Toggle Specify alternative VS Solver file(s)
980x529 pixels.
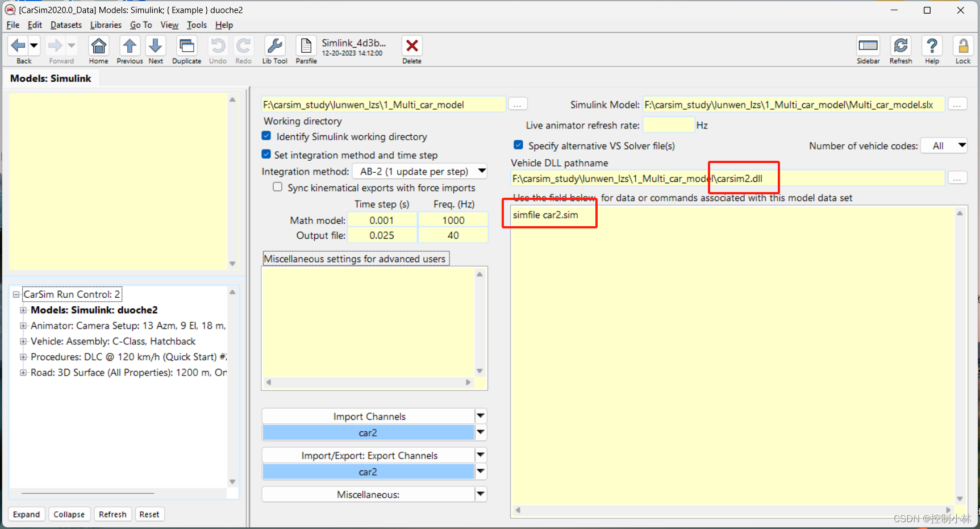click(x=518, y=145)
